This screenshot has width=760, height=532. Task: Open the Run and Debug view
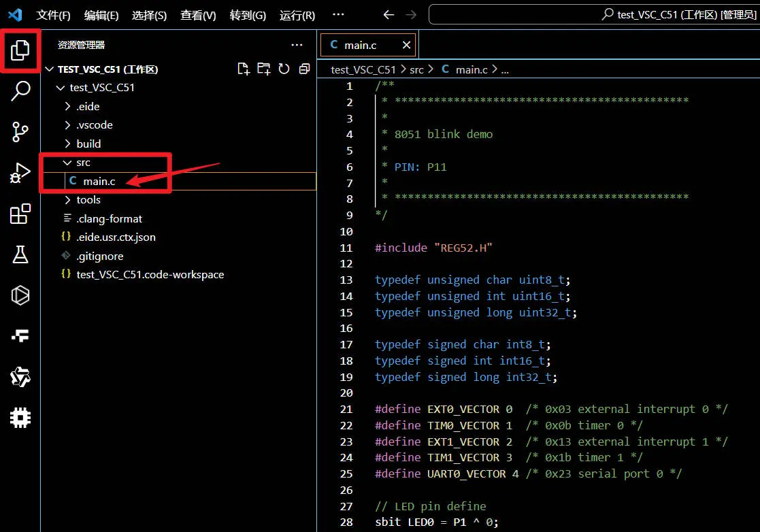20,173
